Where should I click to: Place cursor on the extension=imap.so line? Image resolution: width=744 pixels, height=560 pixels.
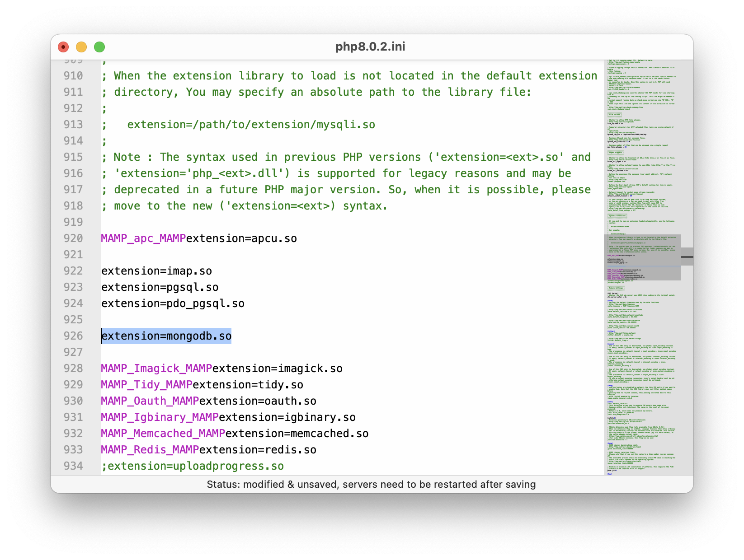tap(156, 271)
